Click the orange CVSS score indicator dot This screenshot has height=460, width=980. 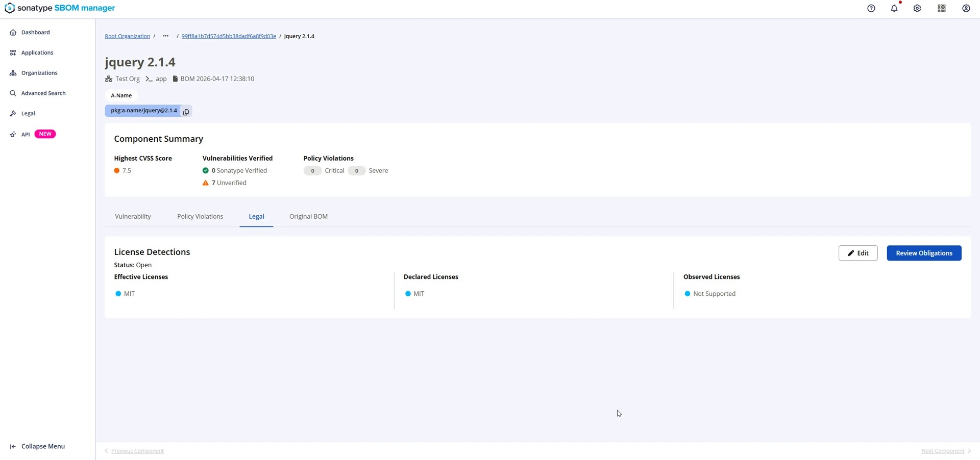coord(117,171)
